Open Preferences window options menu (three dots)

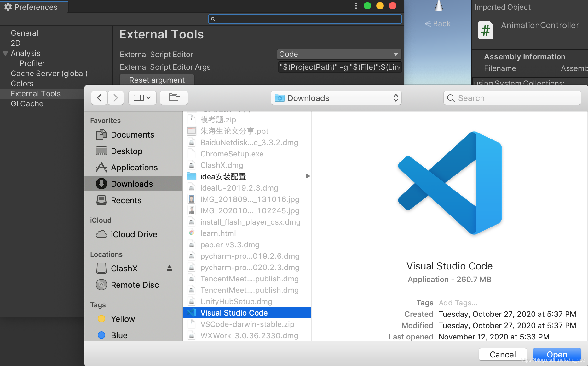click(x=356, y=6)
